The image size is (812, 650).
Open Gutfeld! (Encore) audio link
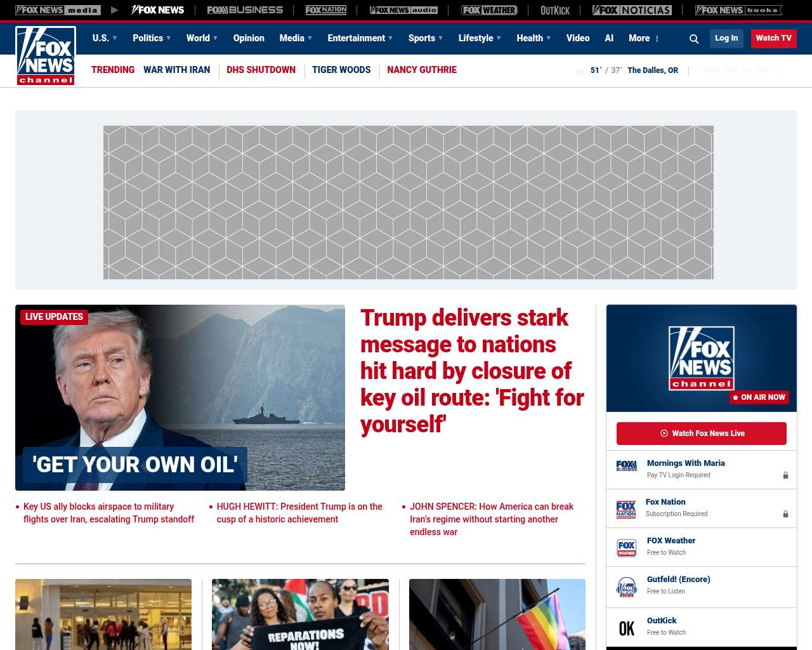point(679,580)
